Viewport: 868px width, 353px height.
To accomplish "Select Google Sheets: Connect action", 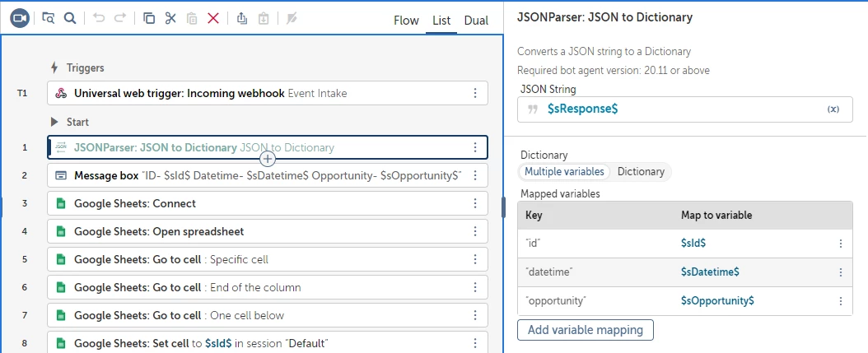I will (268, 203).
